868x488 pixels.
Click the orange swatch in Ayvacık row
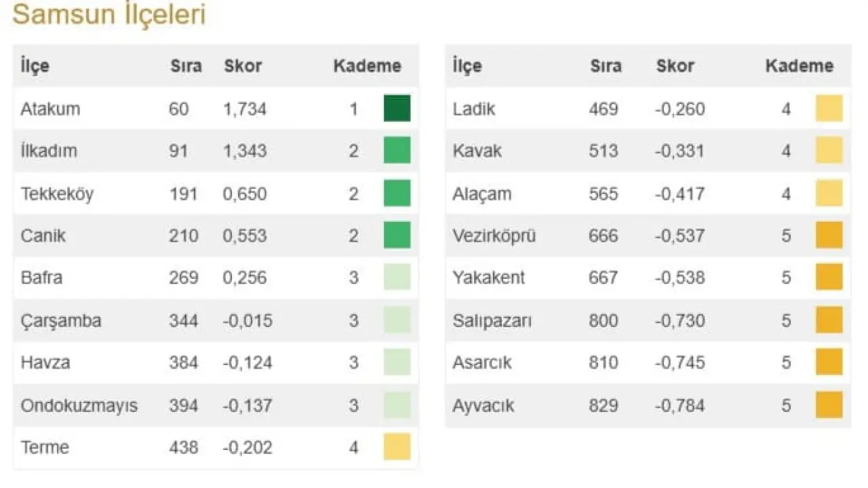click(829, 405)
